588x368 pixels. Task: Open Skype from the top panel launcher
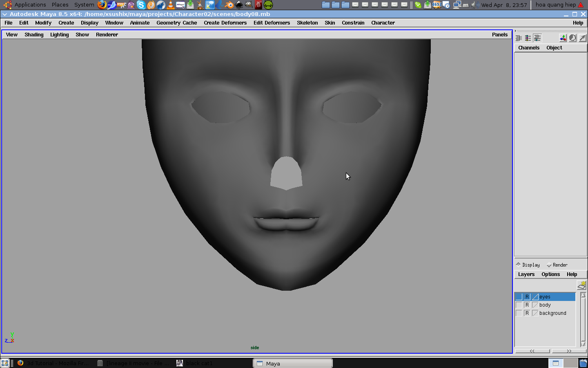click(141, 5)
